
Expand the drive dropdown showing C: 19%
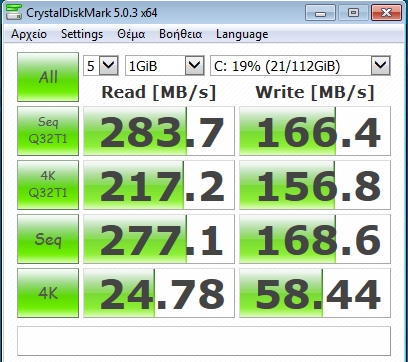(300, 66)
